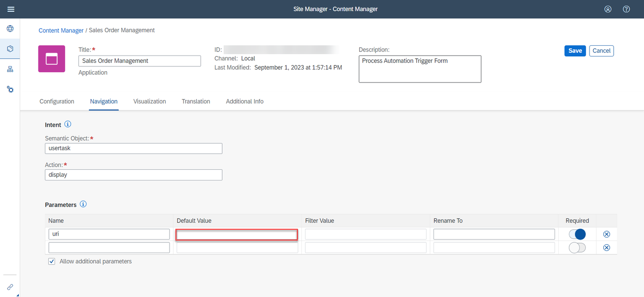644x297 pixels.
Task: Click into the Description text area
Action: pos(420,69)
